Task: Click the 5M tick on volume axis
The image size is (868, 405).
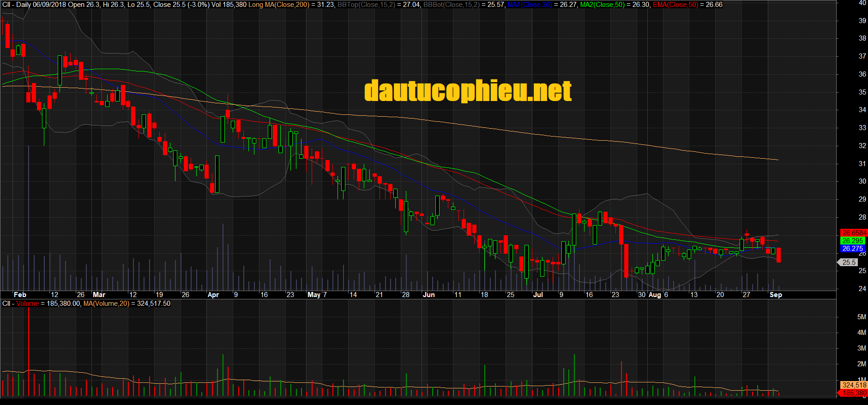Action: (862, 317)
